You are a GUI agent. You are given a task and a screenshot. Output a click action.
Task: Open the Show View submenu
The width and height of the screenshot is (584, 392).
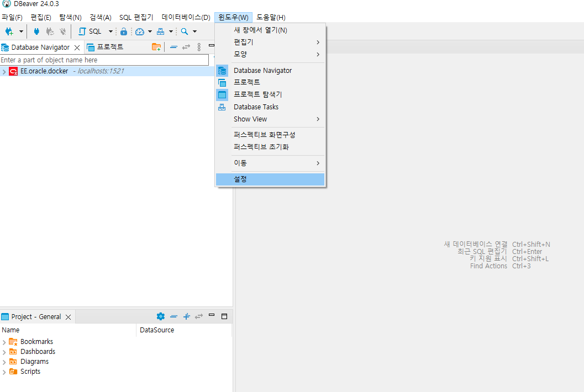pos(270,119)
